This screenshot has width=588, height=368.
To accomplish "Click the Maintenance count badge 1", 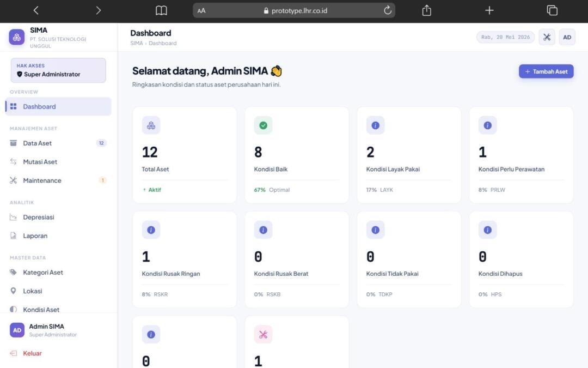I will (x=102, y=180).
